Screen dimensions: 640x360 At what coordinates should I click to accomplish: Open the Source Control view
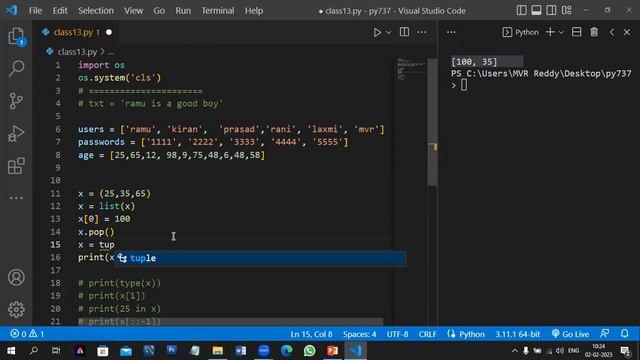16,101
